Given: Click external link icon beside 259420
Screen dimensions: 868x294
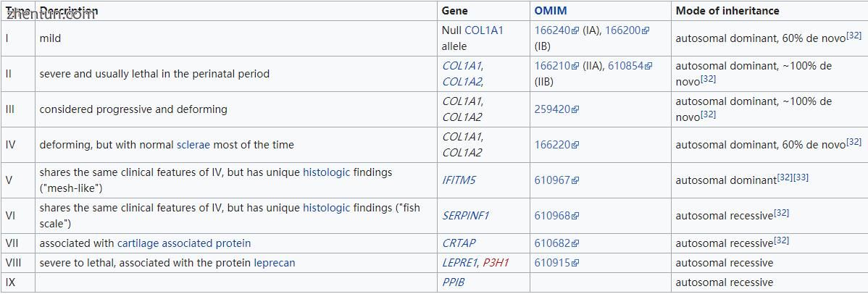Looking at the screenshot, I should coord(575,109).
